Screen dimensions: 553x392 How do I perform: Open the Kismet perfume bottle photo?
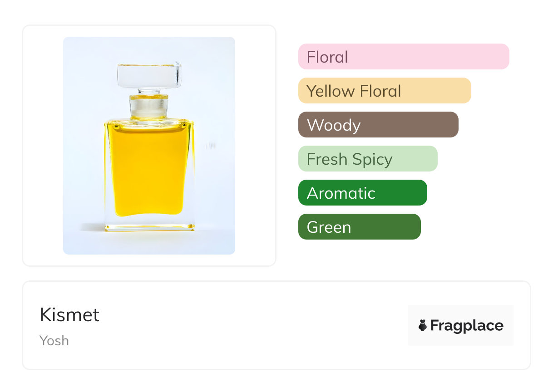pos(149,145)
